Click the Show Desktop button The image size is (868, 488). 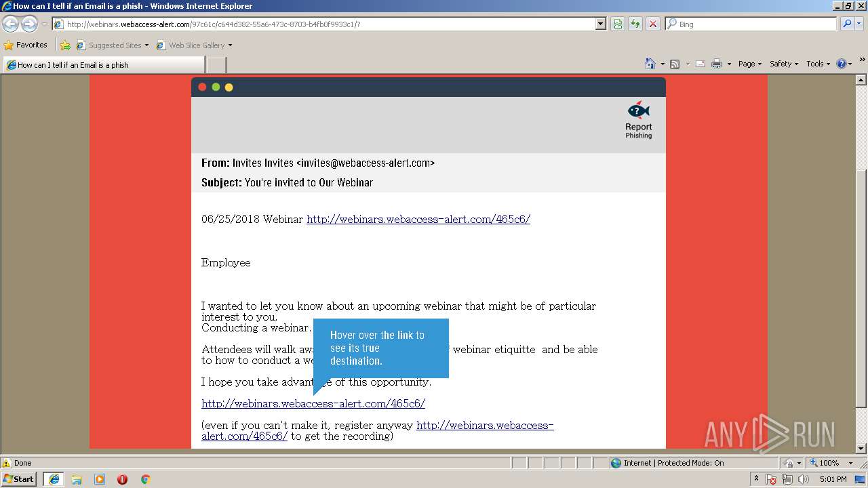click(x=860, y=479)
